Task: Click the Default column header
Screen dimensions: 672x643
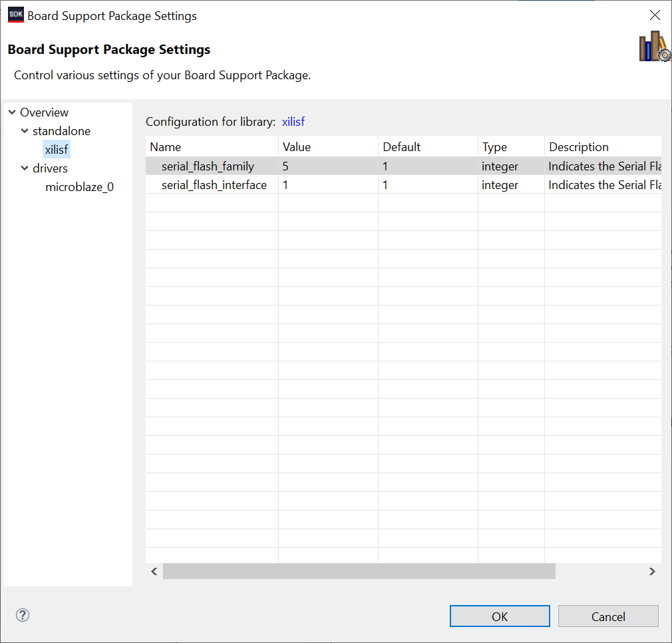Action: click(x=428, y=146)
